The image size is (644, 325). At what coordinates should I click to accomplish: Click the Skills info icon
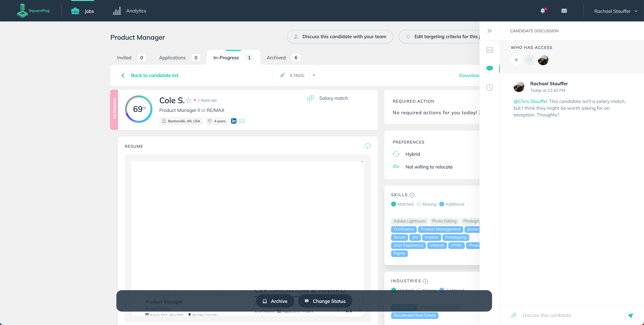pyautogui.click(x=412, y=195)
